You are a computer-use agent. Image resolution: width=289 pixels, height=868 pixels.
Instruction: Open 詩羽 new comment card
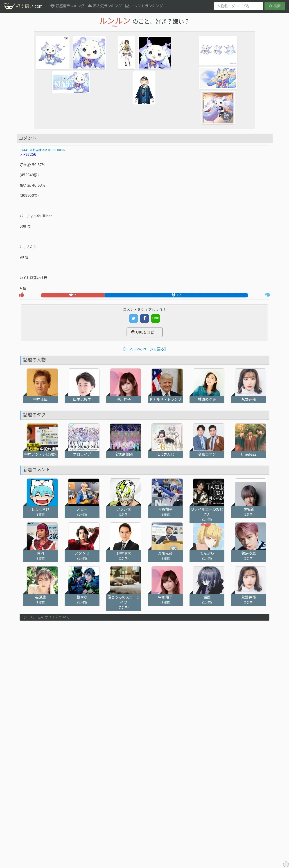[40, 542]
